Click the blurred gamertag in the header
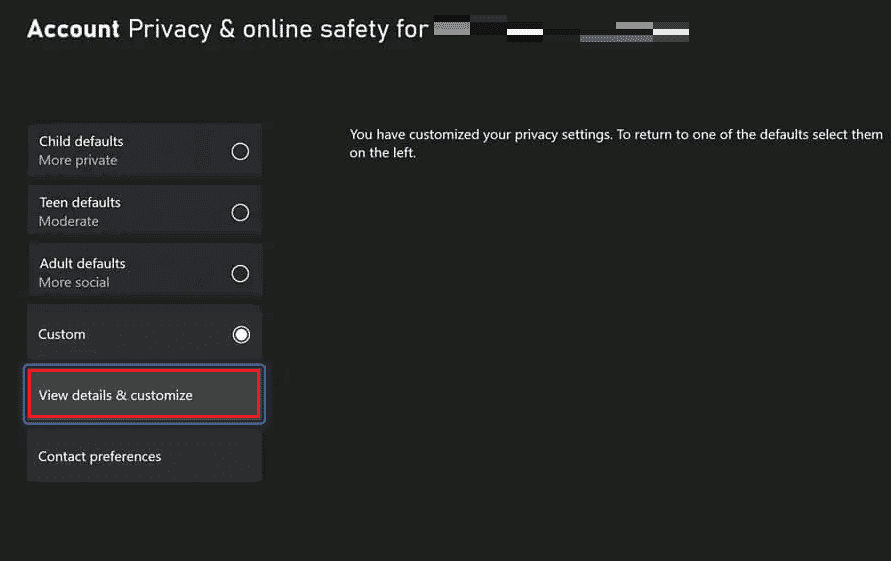The width and height of the screenshot is (891, 561). (561, 30)
